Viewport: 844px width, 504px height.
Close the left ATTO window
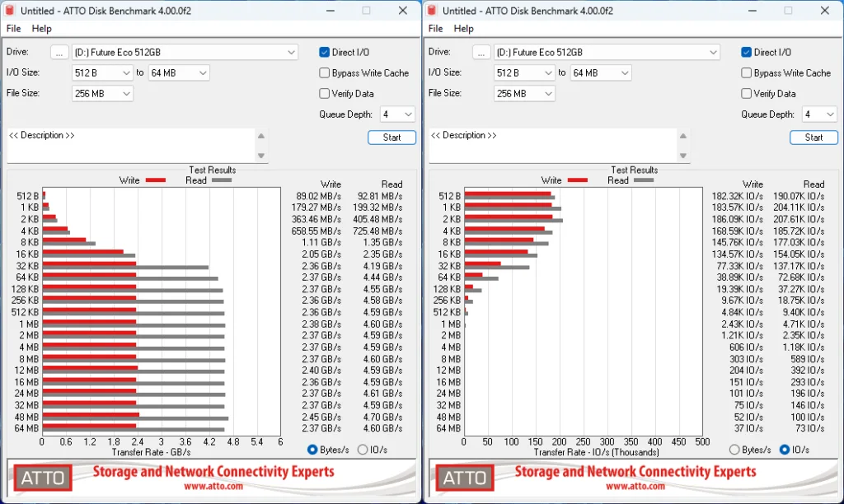point(402,10)
